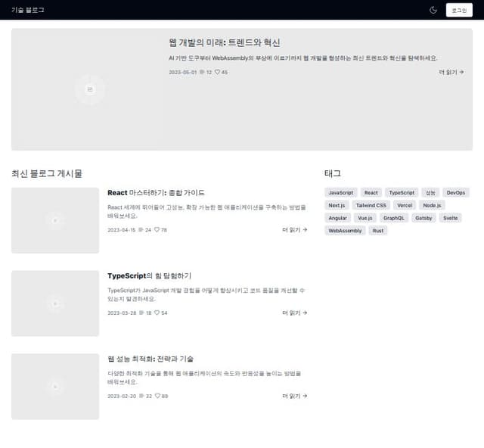Click the 로그인 button
This screenshot has height=448, width=484.
pos(458,10)
